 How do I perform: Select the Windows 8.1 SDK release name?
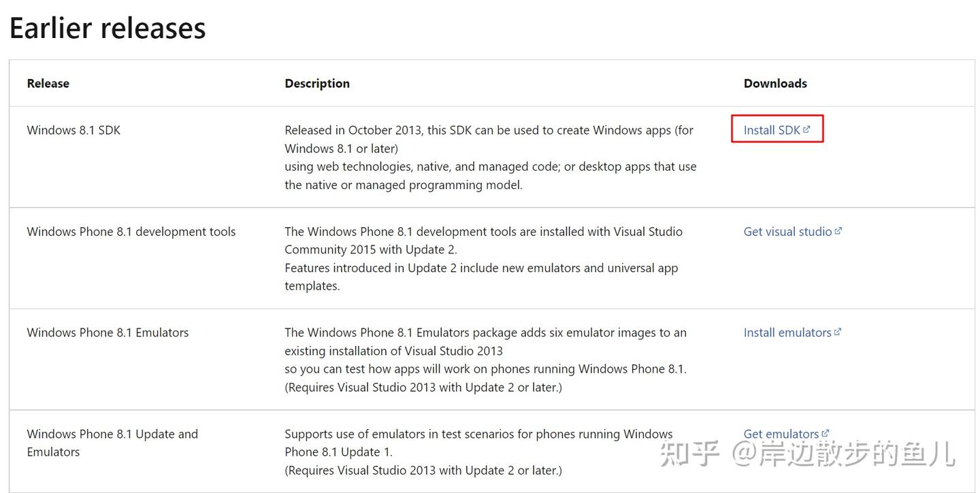point(73,130)
